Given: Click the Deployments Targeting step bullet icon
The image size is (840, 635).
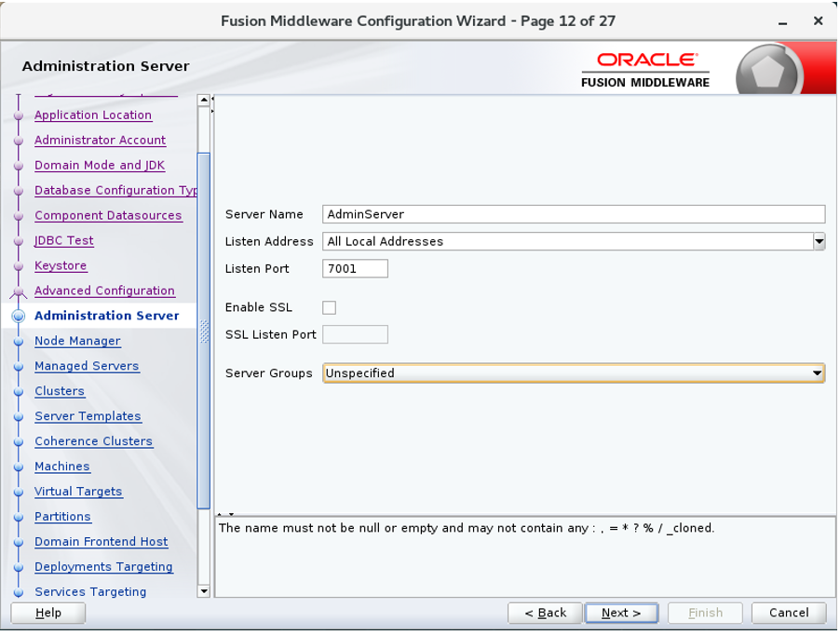Looking at the screenshot, I should tap(19, 568).
